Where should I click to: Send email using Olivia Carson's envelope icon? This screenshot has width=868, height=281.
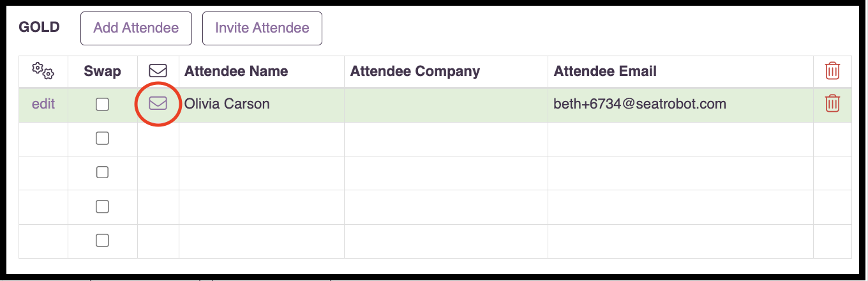[x=158, y=103]
